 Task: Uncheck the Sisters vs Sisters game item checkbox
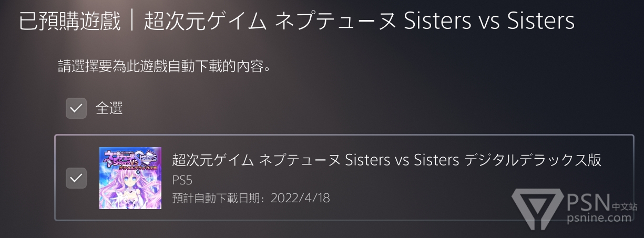76,178
